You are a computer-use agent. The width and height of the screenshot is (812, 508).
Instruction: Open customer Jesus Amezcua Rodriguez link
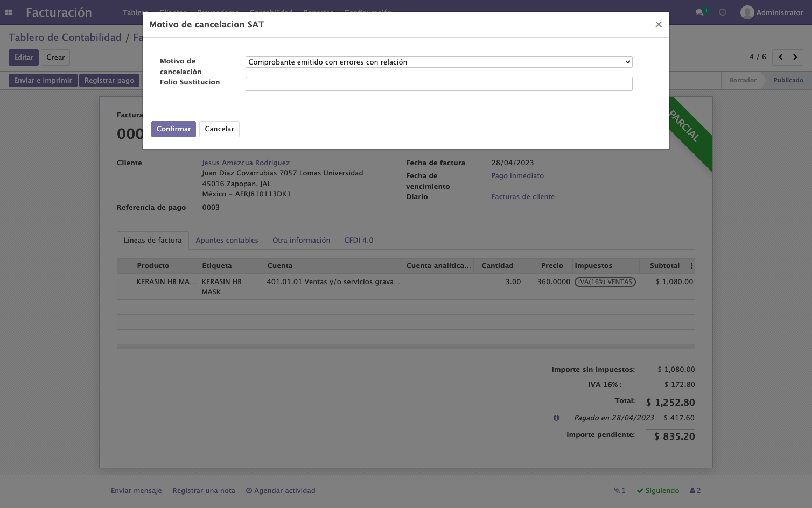(246, 163)
